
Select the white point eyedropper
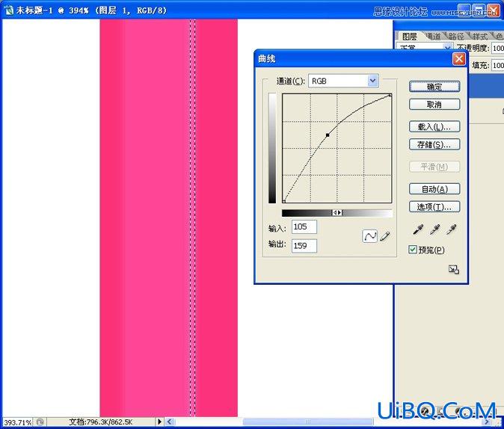point(452,229)
